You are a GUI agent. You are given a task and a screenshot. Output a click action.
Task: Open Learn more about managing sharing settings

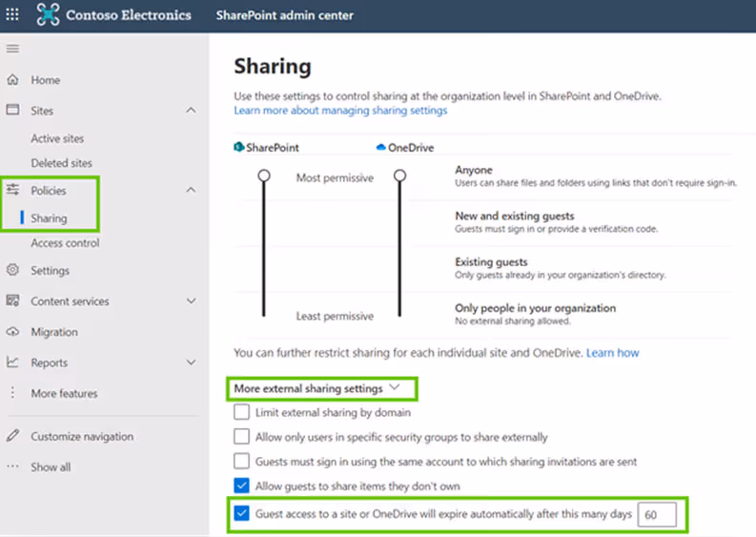click(340, 111)
